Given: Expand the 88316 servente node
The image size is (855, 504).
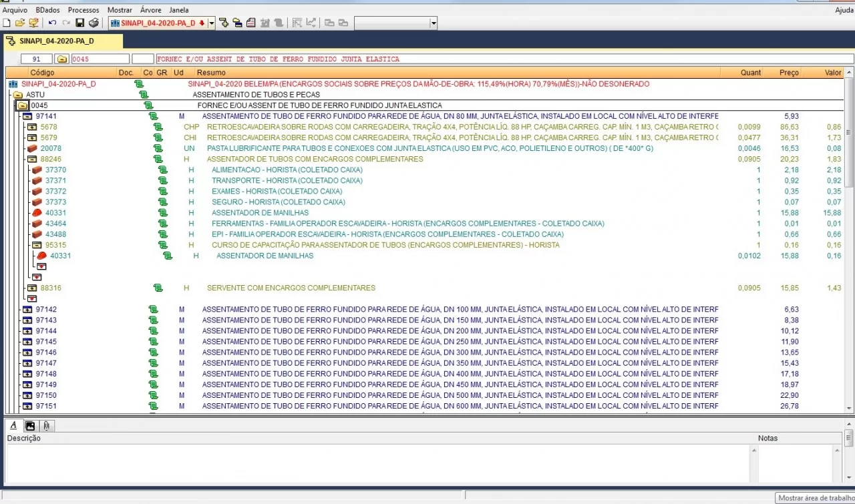Looking at the screenshot, I should (x=32, y=288).
